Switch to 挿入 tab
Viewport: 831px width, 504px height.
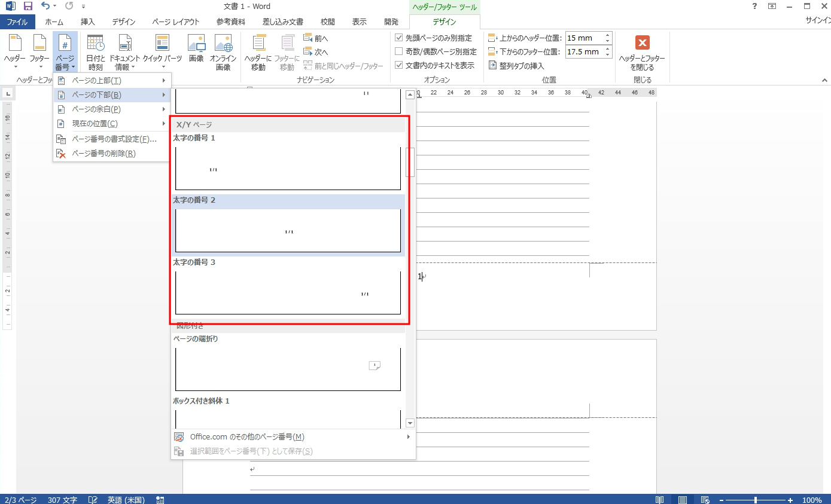[x=88, y=22]
